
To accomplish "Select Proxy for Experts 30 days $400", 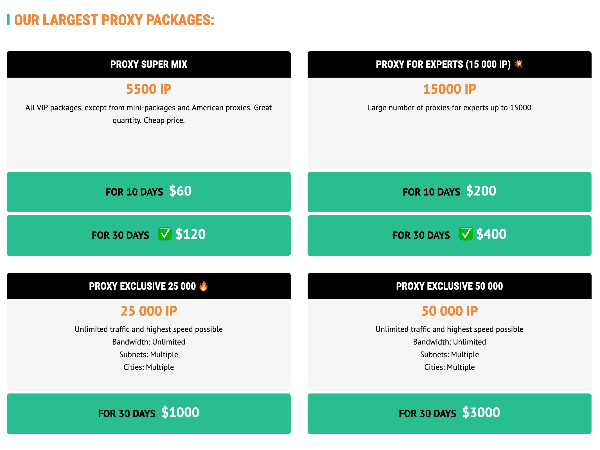I will coord(450,235).
